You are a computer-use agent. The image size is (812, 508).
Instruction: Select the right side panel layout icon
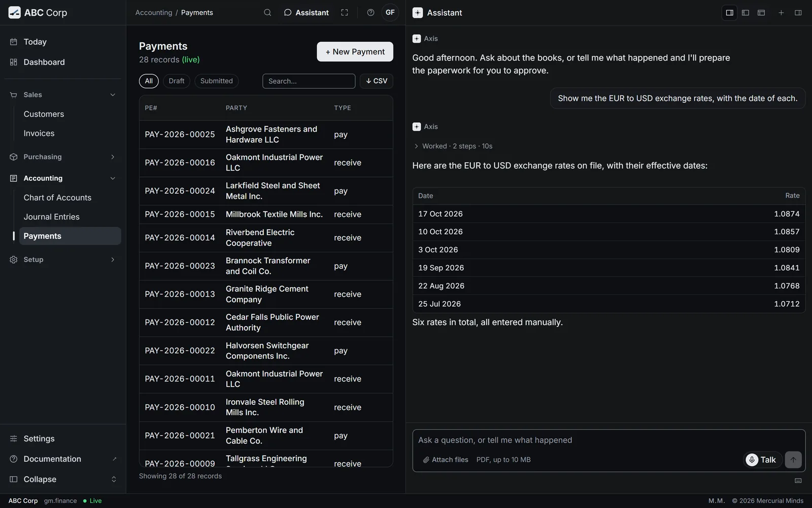point(730,13)
